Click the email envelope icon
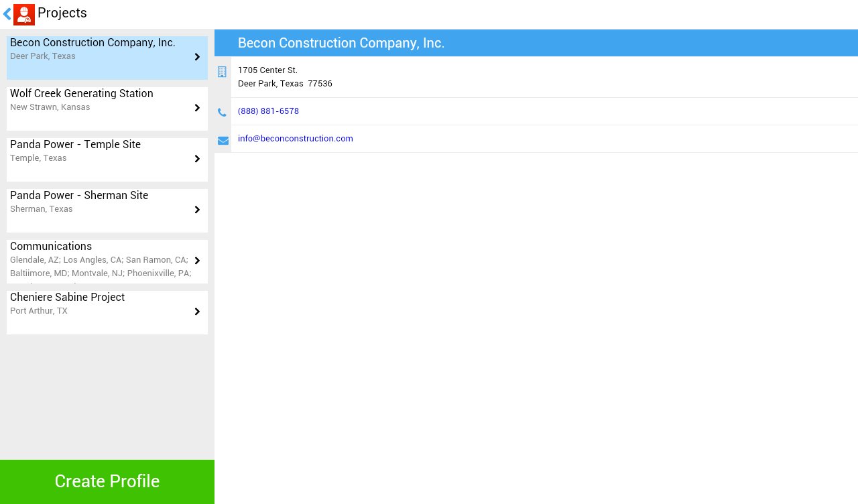Image resolution: width=858 pixels, height=504 pixels. 223,141
